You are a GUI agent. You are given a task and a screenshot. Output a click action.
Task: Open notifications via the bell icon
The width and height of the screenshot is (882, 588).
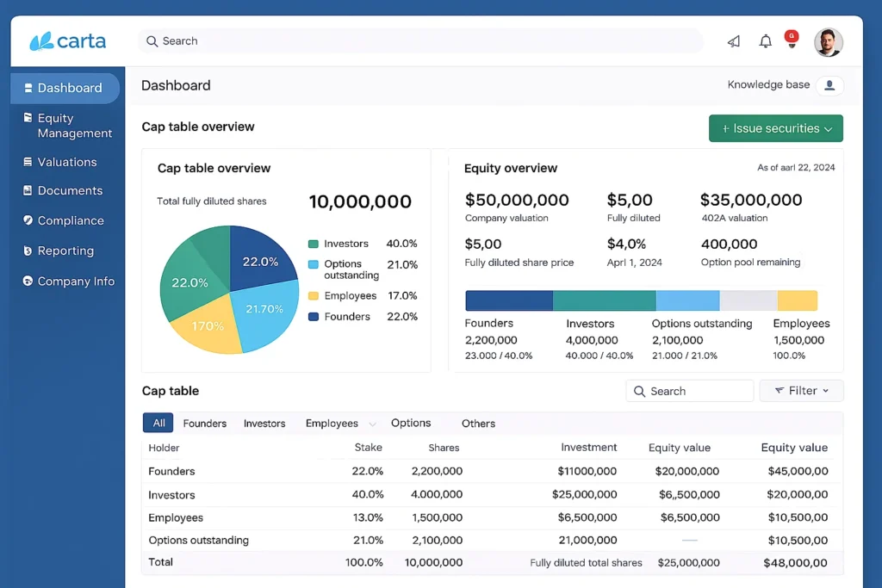[765, 40]
